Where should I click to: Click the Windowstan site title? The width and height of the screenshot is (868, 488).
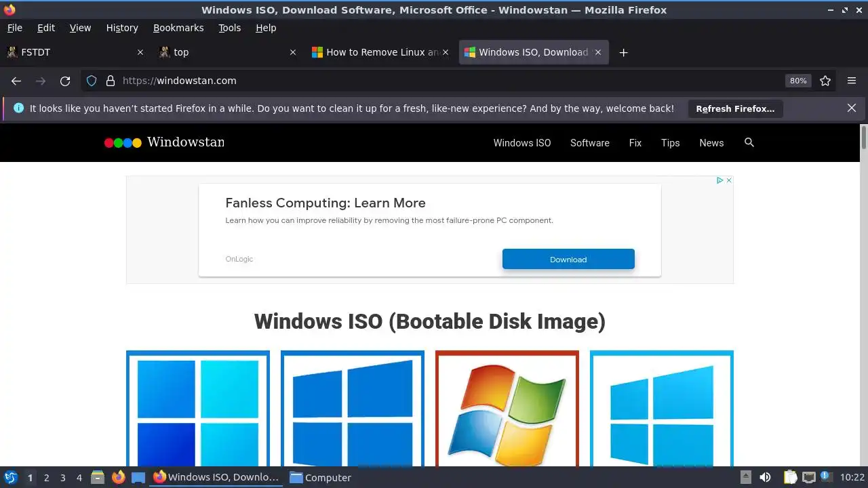point(186,142)
